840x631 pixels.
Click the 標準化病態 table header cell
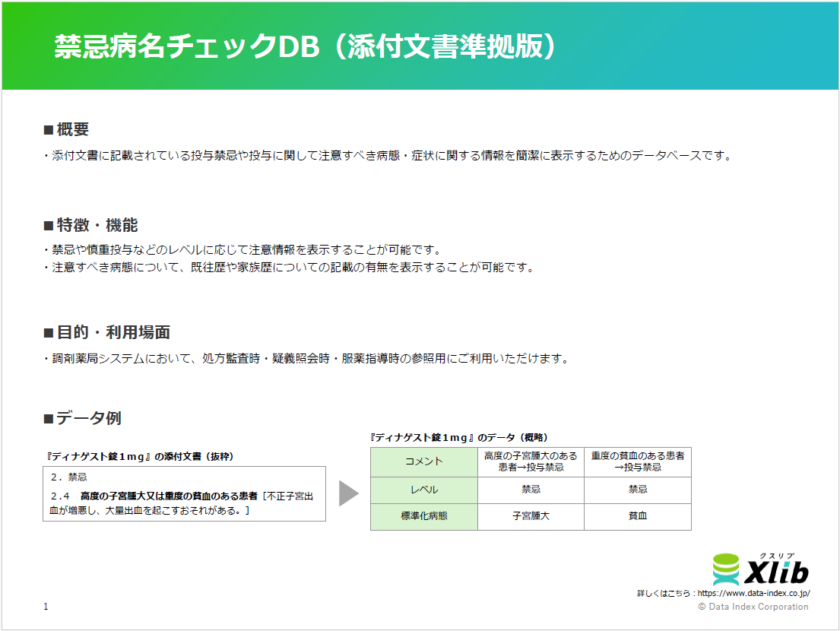point(423,516)
